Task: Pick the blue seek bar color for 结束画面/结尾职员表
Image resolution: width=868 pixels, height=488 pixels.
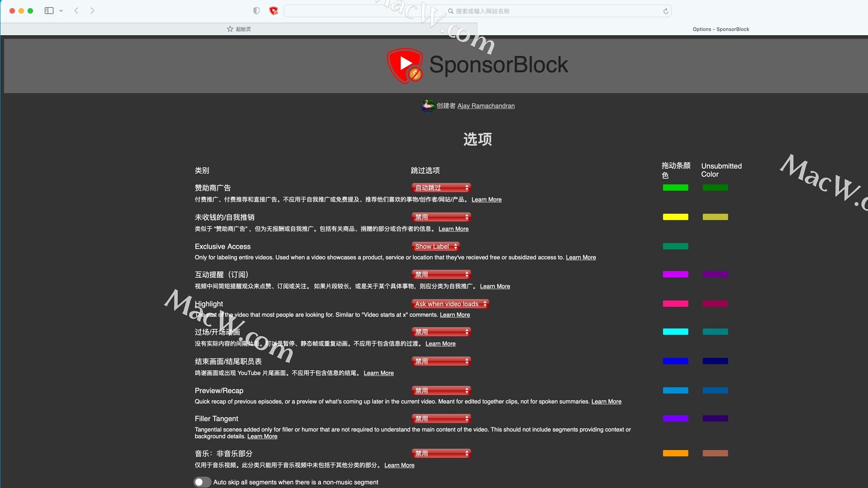Action: pos(675,361)
